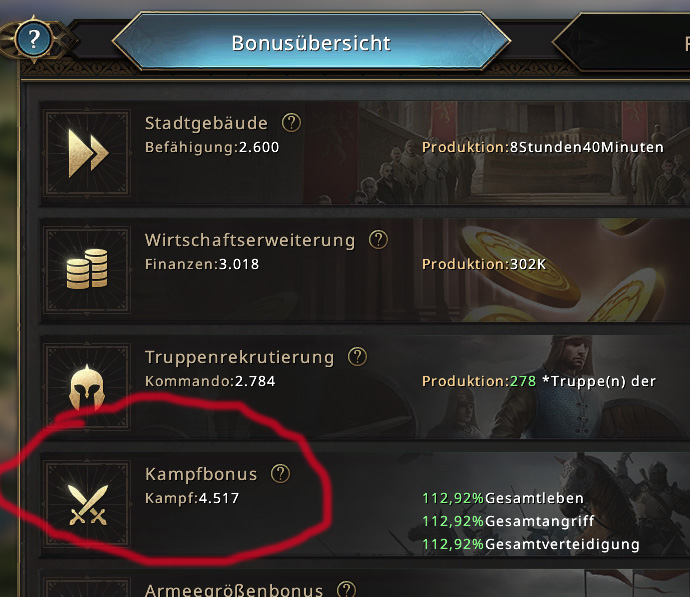690x597 pixels.
Task: Open the help icon beside Armeegrößenbonus
Action: coord(346,589)
